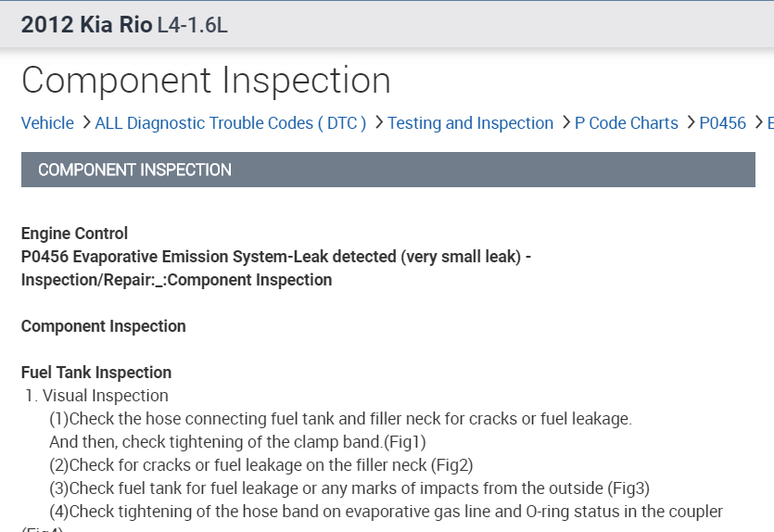
Task: Click the L4-1.6L engine label
Action: tap(193, 25)
